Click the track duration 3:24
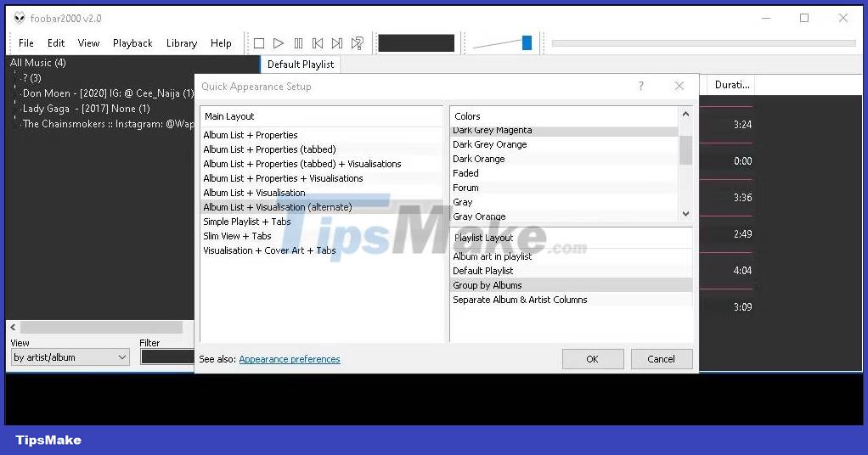Screen dimensions: 868x455 [x=742, y=125]
